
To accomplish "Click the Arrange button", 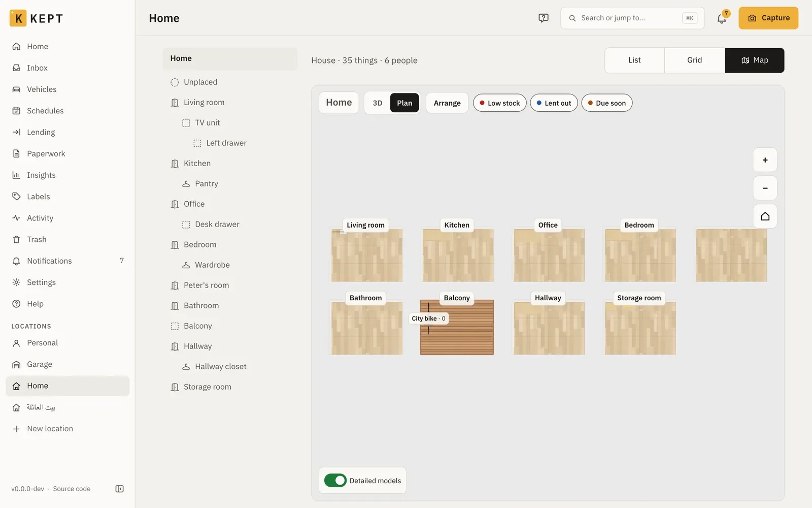I will [x=447, y=103].
